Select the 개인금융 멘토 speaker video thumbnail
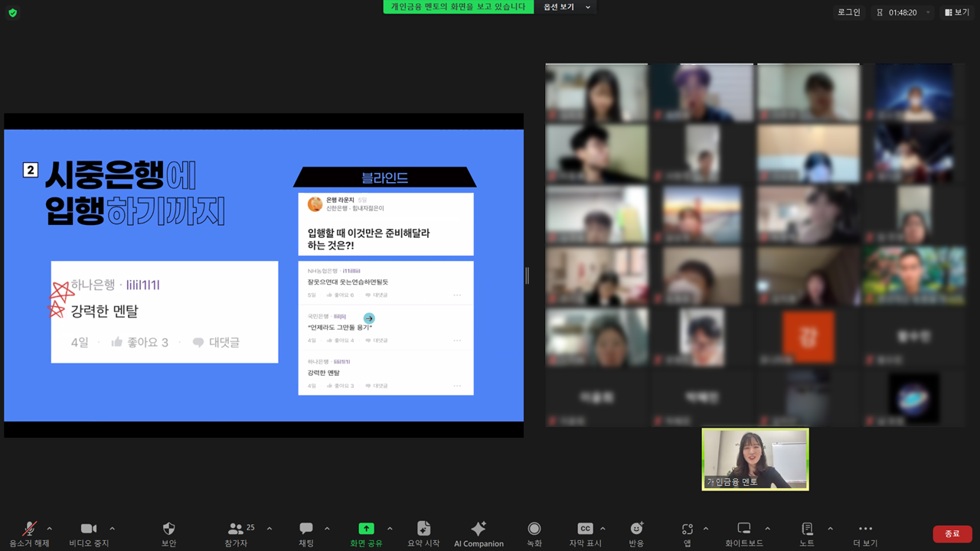 pos(756,459)
